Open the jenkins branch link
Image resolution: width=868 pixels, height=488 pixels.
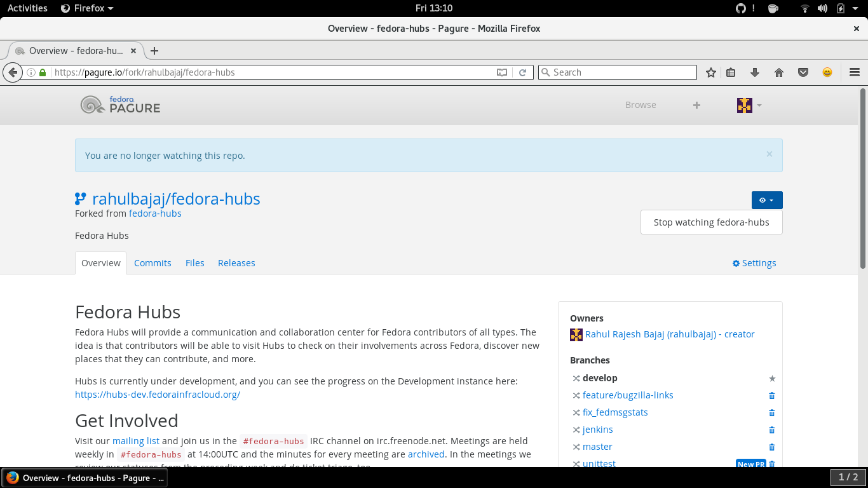(x=598, y=430)
